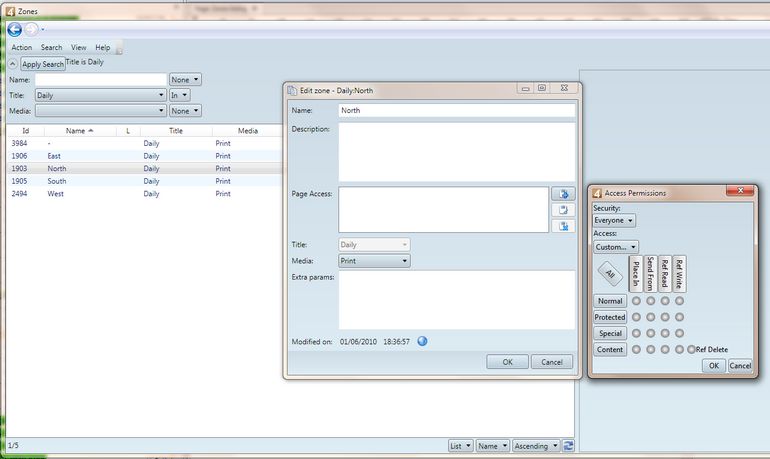This screenshot has width=770, height=459.
Task: Collapse the search panel with the chevron icon
Action: (13, 64)
